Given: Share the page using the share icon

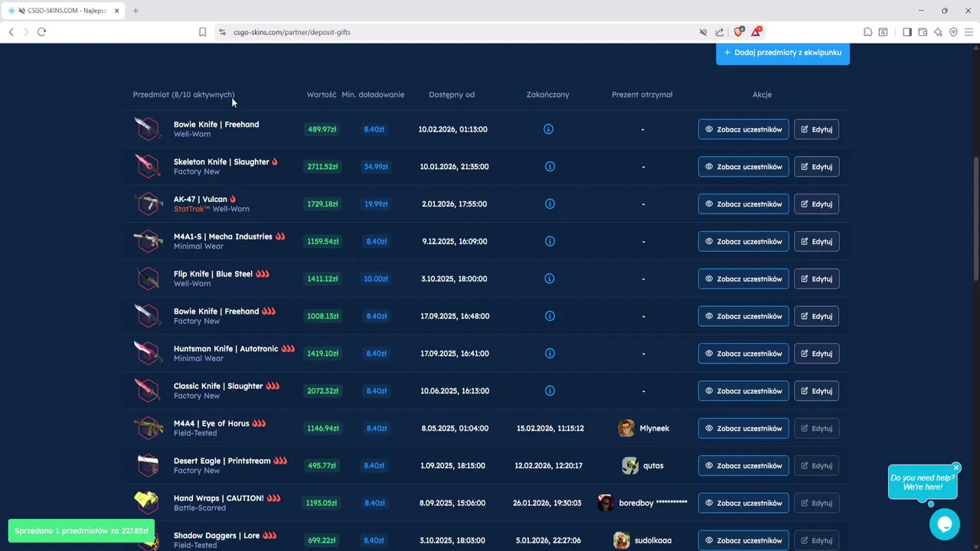Looking at the screenshot, I should 720,32.
